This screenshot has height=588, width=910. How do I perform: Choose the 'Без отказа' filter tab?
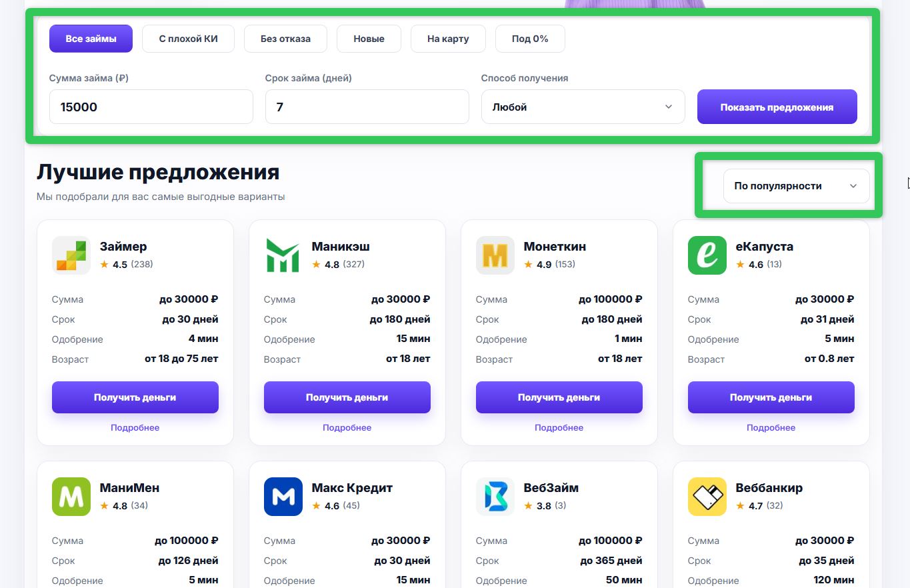[286, 39]
